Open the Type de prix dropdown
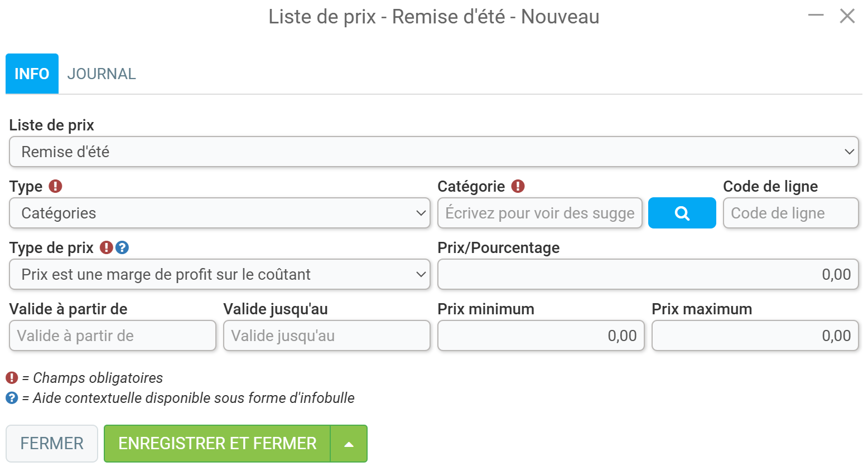 click(x=220, y=274)
